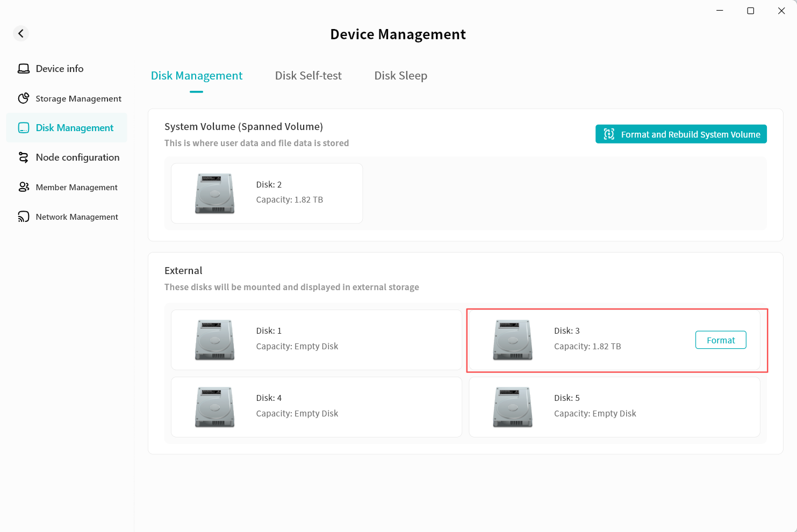
Task: Click the Node configuration icon
Action: [24, 157]
